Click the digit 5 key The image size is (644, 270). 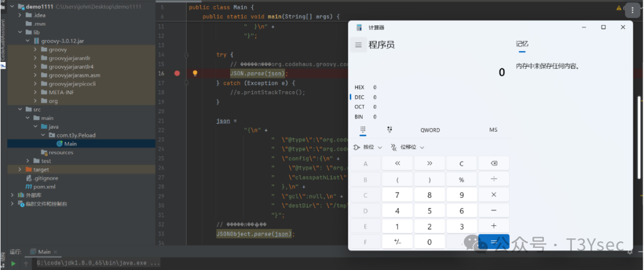tap(429, 210)
